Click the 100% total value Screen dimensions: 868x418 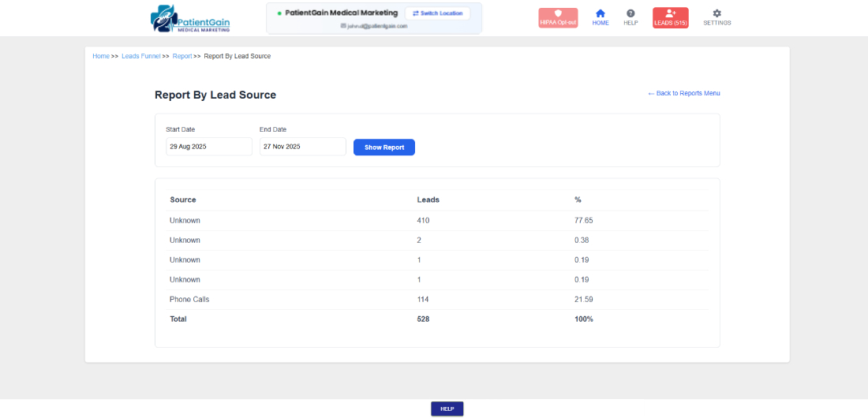pos(584,319)
